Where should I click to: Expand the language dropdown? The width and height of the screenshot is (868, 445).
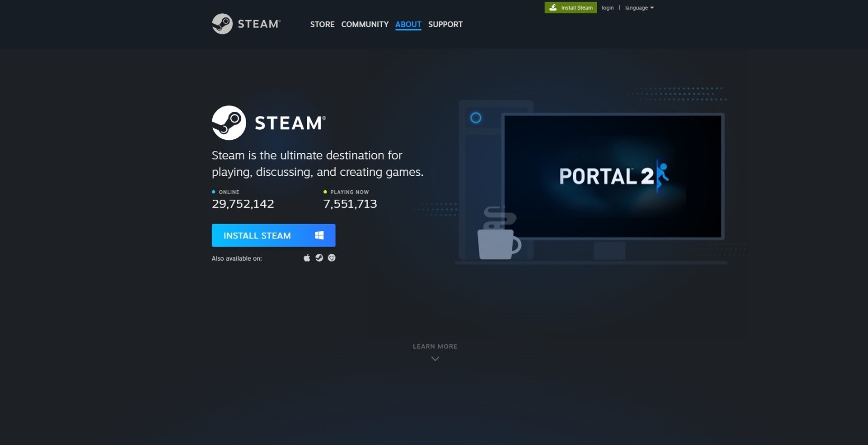click(x=639, y=7)
